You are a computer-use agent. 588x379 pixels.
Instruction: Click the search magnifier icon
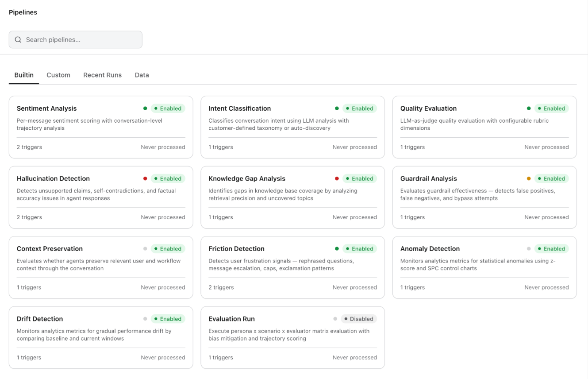(x=18, y=40)
